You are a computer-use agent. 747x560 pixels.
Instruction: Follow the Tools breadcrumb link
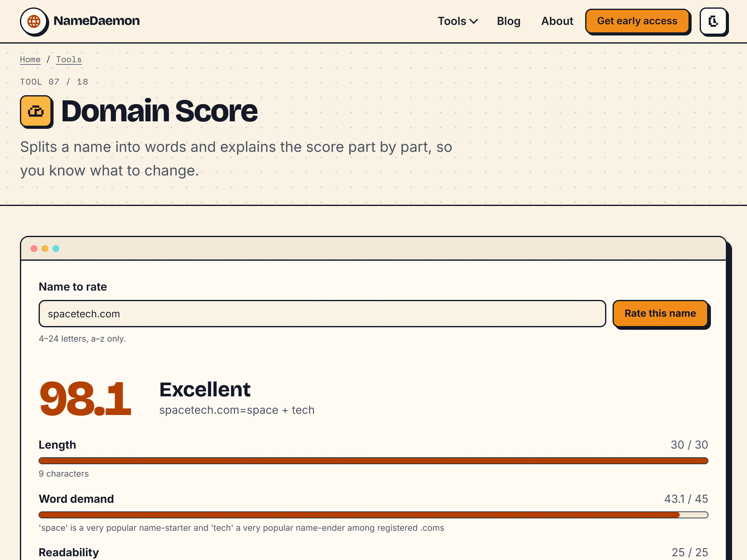[x=69, y=59]
